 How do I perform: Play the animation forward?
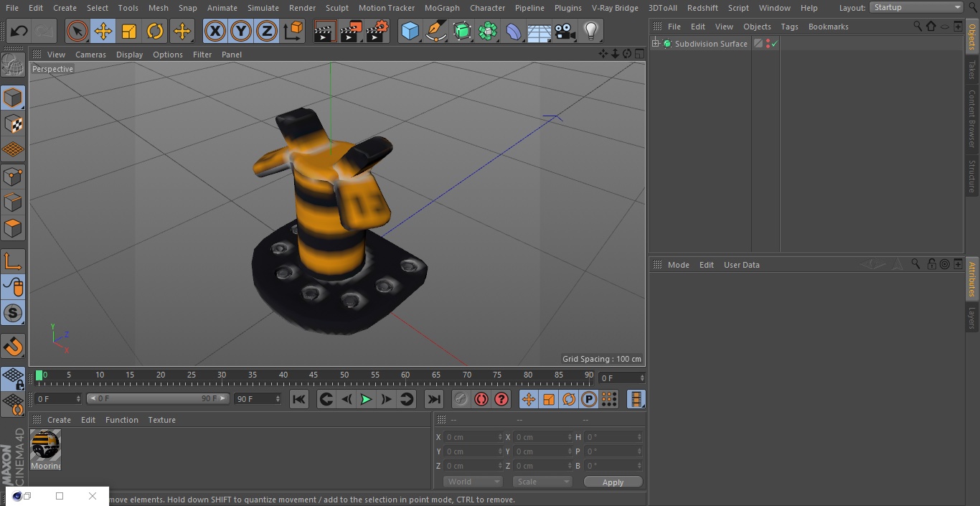coord(366,399)
